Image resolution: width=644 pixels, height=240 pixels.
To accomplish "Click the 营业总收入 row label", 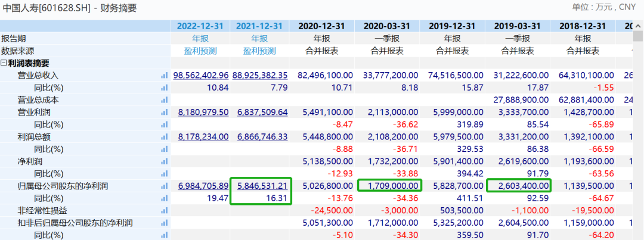I will (38, 76).
